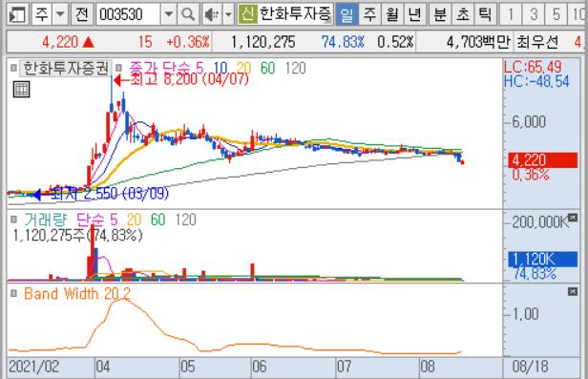Viewport: 588px width, 379px height.
Task: Click the green 신 badge icon
Action: point(248,14)
